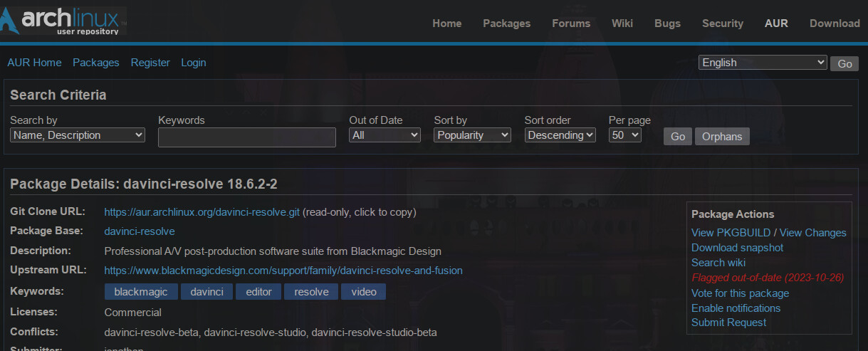The height and width of the screenshot is (351, 868).
Task: Click the Search Criteria heading
Action: pyautogui.click(x=58, y=95)
